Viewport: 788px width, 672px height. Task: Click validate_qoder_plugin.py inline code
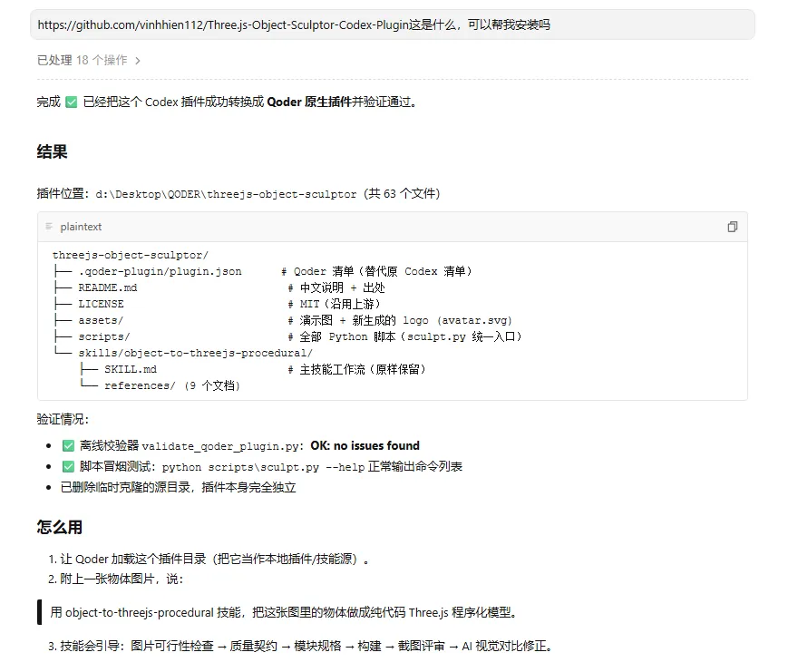(x=220, y=446)
